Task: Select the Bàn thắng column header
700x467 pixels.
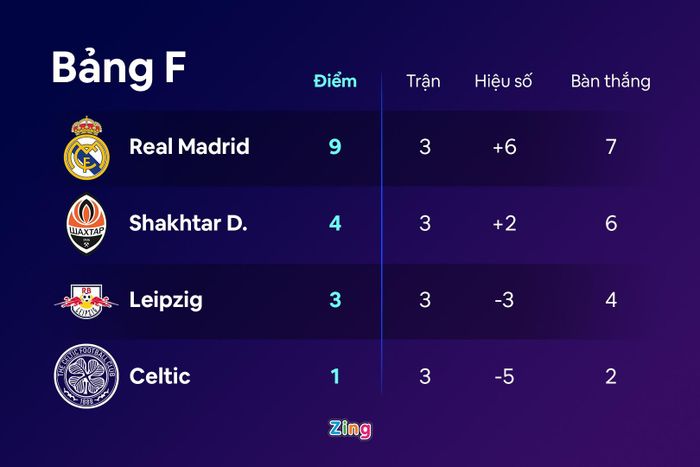Action: tap(611, 81)
